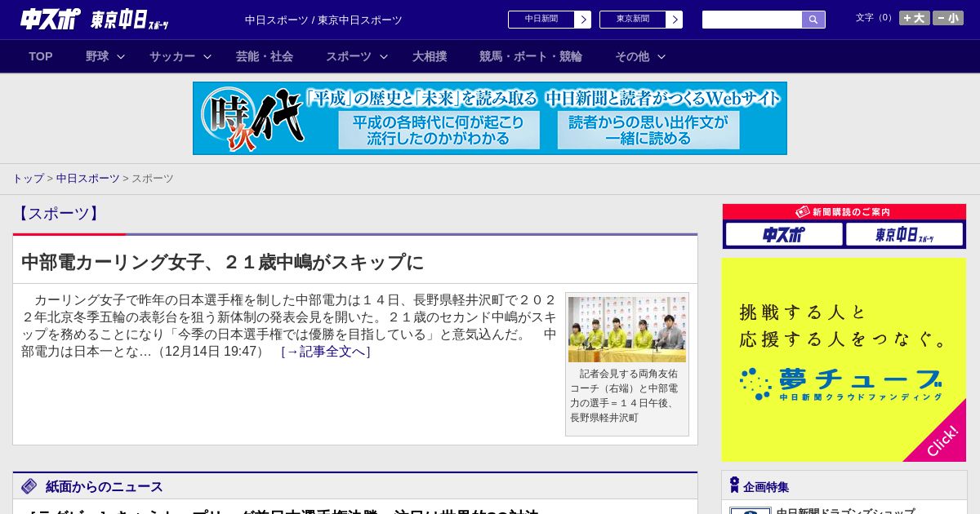The height and width of the screenshot is (514, 980).
Task: Click ［→記事全文へ］ read more link
Action: click(326, 352)
